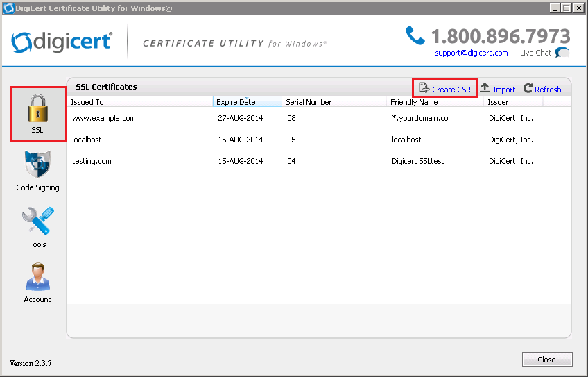The image size is (588, 377).
Task: Select the testing.com certificate row
Action: point(319,161)
